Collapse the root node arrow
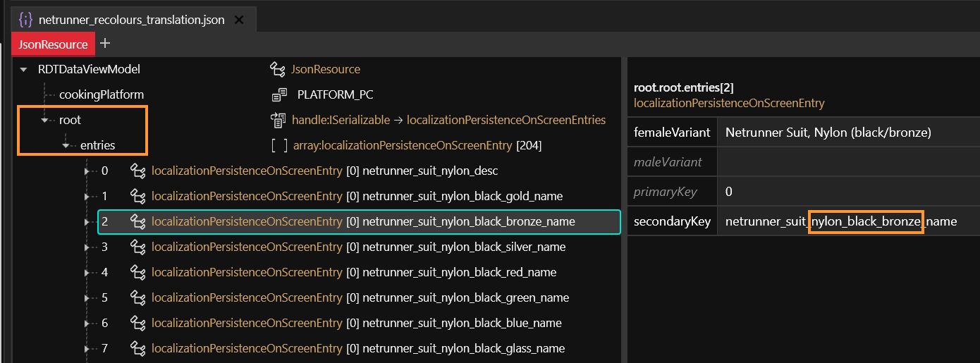The width and height of the screenshot is (980, 363). tap(45, 120)
